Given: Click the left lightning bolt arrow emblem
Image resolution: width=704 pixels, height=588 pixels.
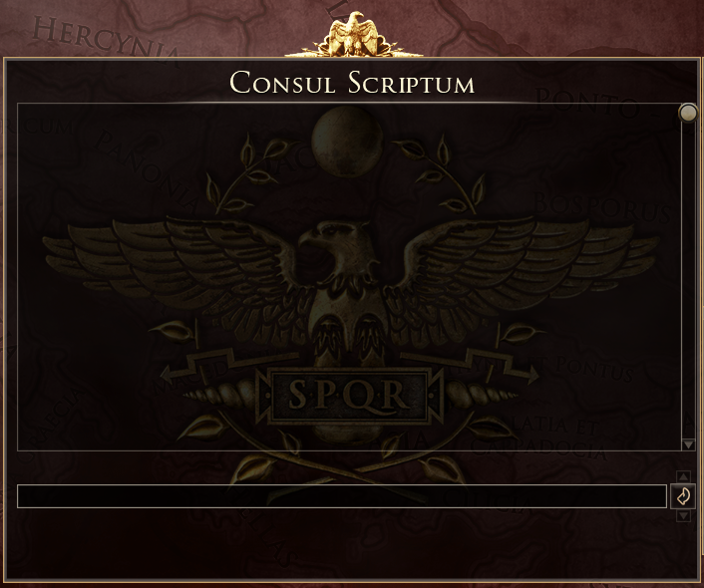Looking at the screenshot, I should pyautogui.click(x=229, y=364).
